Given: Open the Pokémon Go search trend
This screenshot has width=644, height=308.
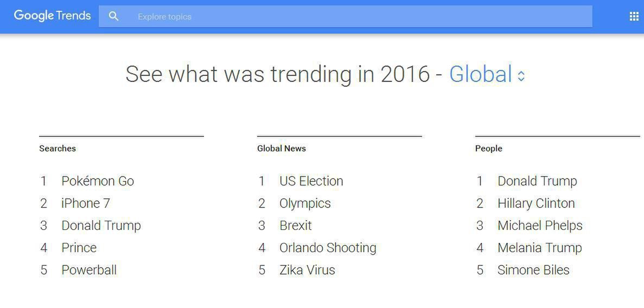Looking at the screenshot, I should click(x=98, y=181).
